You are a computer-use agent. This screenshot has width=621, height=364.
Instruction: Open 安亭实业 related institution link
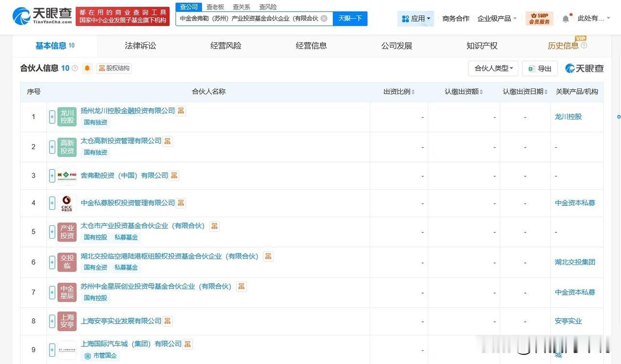[568, 321]
